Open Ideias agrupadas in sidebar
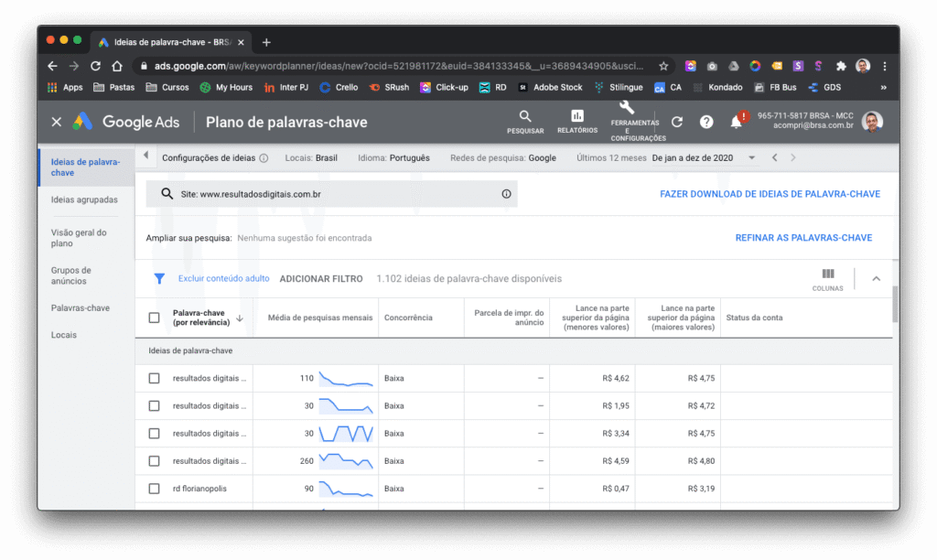 tap(84, 199)
